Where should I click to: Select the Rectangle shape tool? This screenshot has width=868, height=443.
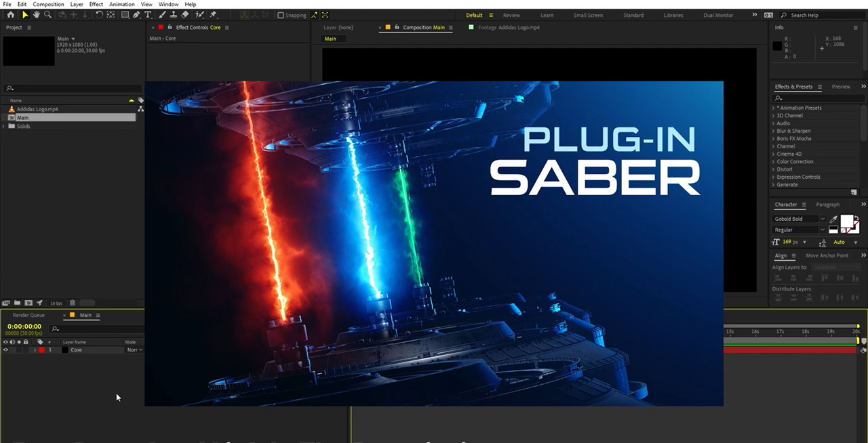point(125,15)
